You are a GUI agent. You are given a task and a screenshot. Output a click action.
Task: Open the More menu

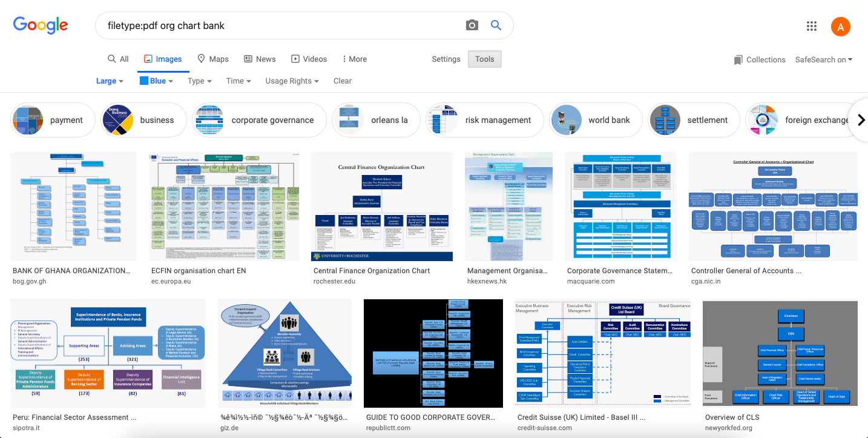[x=354, y=59]
